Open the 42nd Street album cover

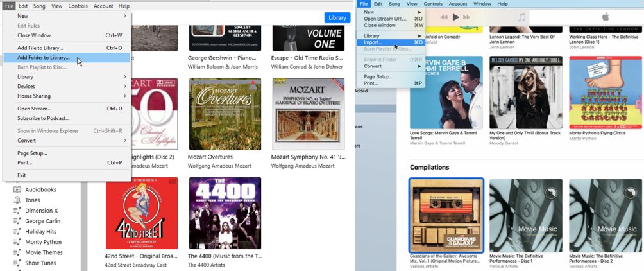click(142, 213)
